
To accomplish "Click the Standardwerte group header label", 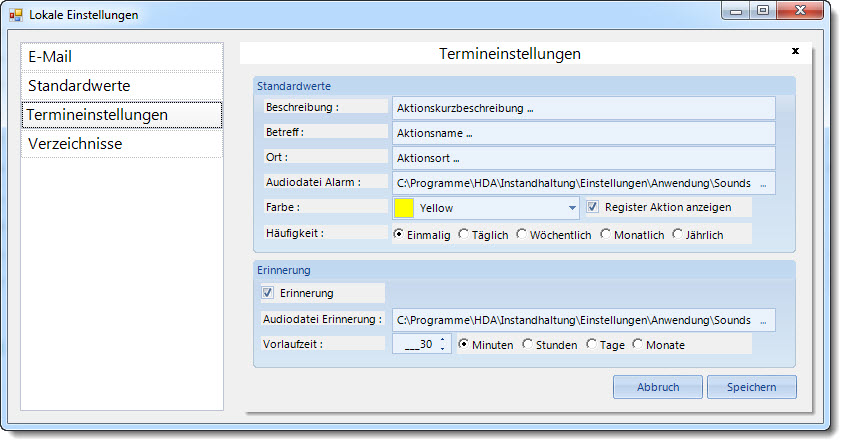I will click(294, 86).
